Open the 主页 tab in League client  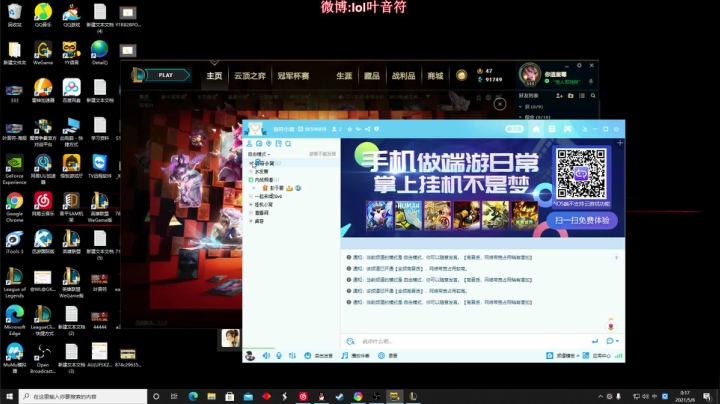click(x=214, y=76)
